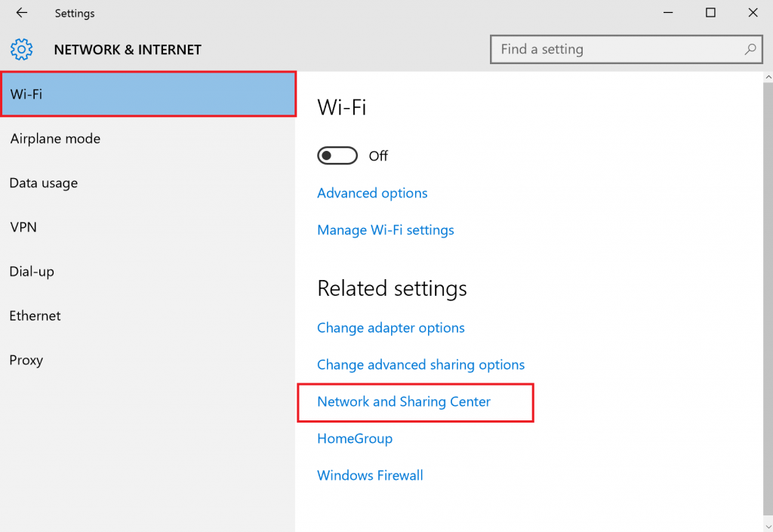The height and width of the screenshot is (532, 773).
Task: Open Windows Firewall
Action: (x=370, y=475)
